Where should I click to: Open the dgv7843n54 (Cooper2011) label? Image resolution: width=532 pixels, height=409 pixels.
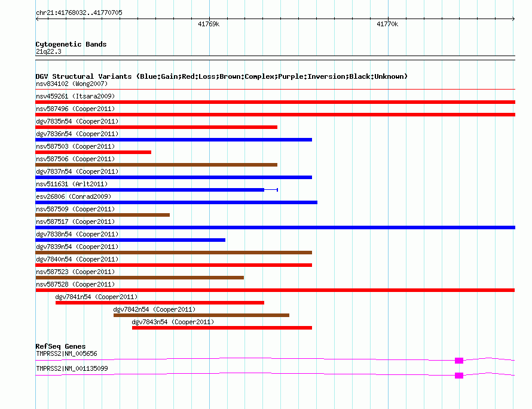(173, 322)
